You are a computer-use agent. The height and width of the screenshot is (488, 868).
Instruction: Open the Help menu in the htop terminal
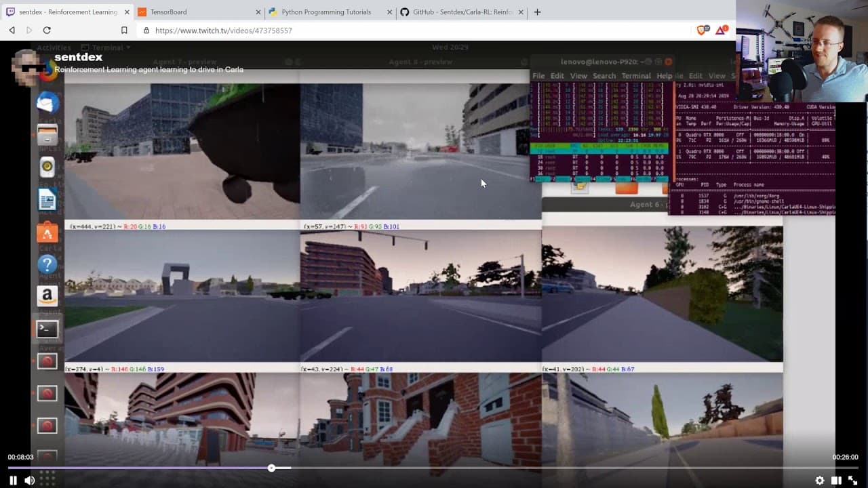point(665,76)
